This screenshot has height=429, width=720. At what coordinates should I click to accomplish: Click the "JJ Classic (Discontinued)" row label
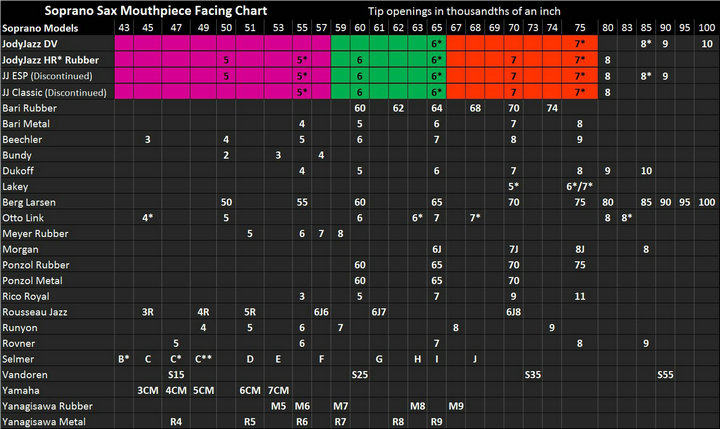pyautogui.click(x=54, y=92)
